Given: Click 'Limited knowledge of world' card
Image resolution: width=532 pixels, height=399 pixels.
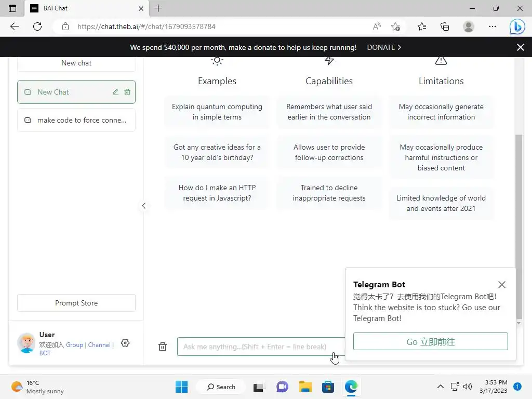Looking at the screenshot, I should pos(441,203).
